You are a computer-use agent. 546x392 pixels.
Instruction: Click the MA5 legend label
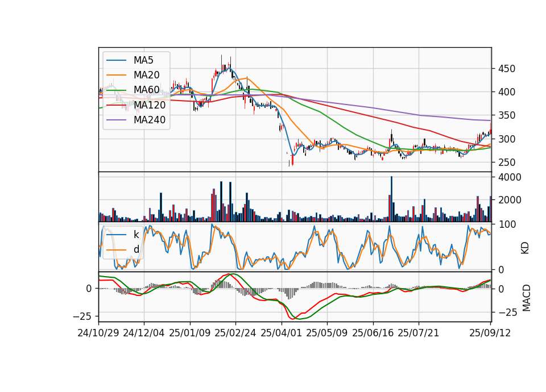(x=143, y=60)
